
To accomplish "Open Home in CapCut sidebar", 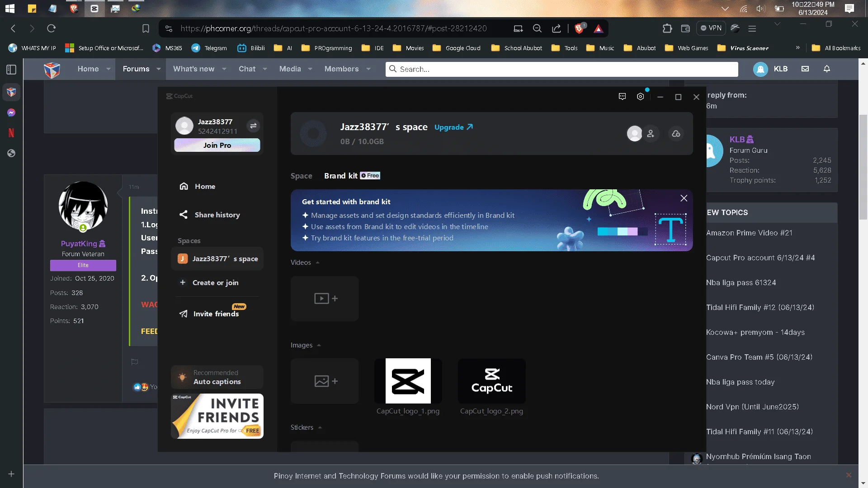I will [x=217, y=187].
